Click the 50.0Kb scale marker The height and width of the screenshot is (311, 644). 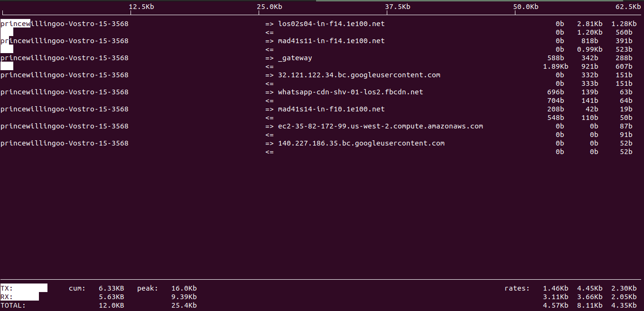pos(526,7)
